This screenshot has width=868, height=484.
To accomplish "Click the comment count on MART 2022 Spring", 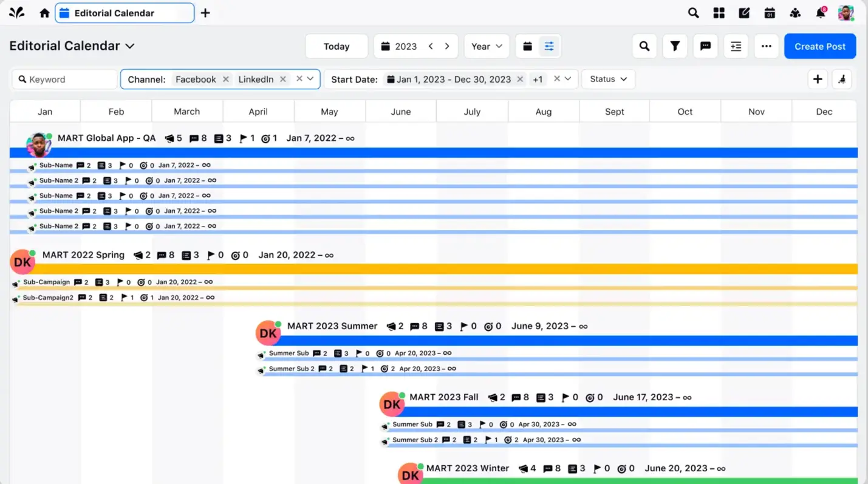I will (x=165, y=255).
